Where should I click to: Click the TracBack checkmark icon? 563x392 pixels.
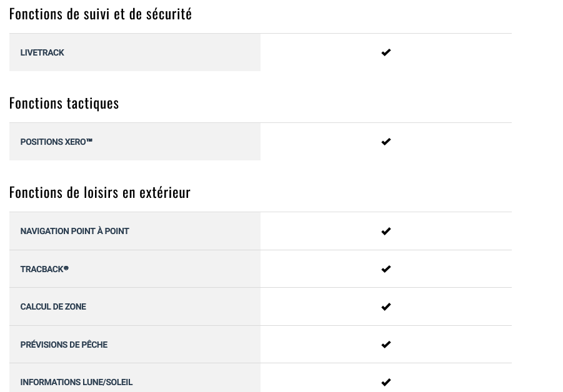click(x=386, y=268)
